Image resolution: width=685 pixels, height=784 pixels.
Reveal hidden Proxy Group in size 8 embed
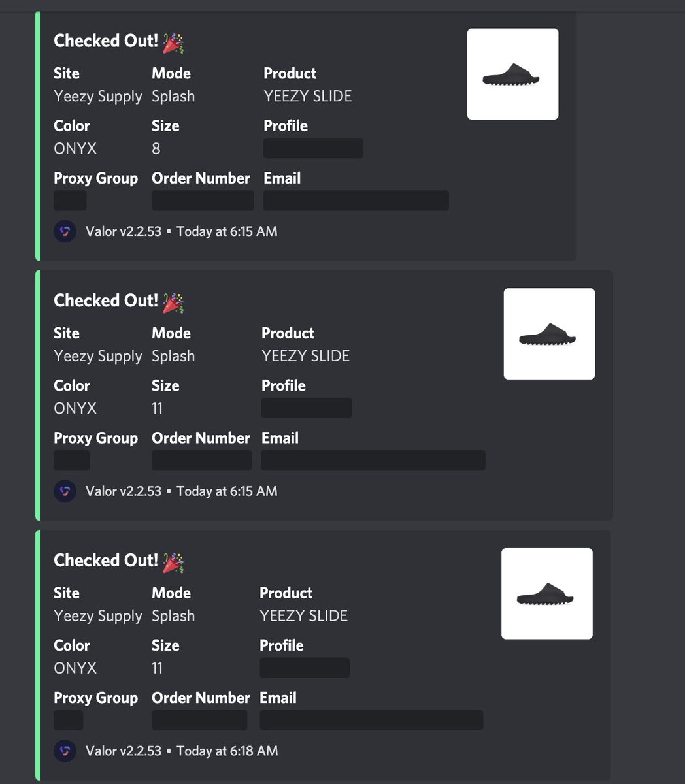point(70,201)
